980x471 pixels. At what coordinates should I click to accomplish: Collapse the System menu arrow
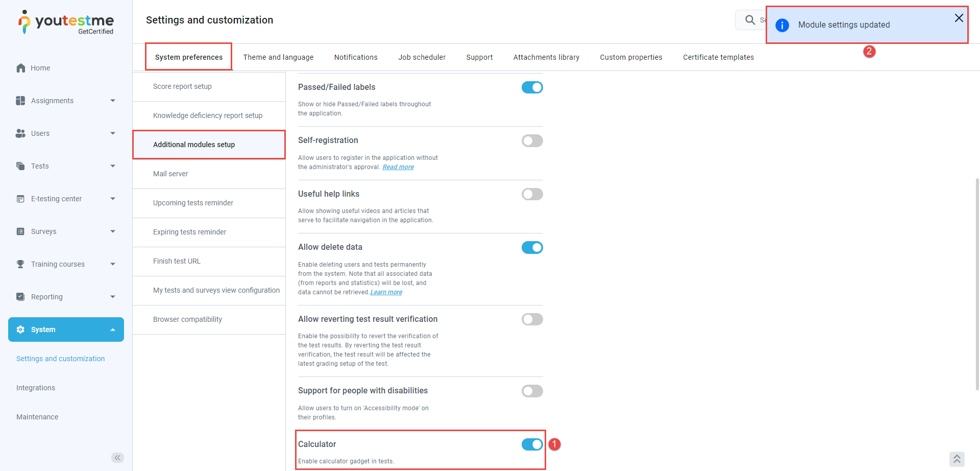[x=113, y=329]
